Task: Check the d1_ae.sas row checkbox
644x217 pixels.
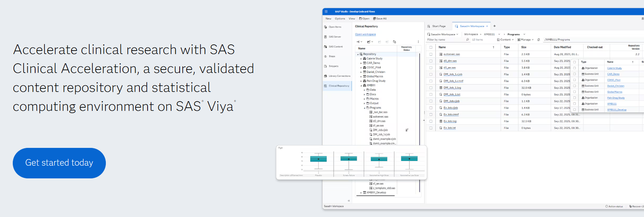Action: (x=431, y=68)
